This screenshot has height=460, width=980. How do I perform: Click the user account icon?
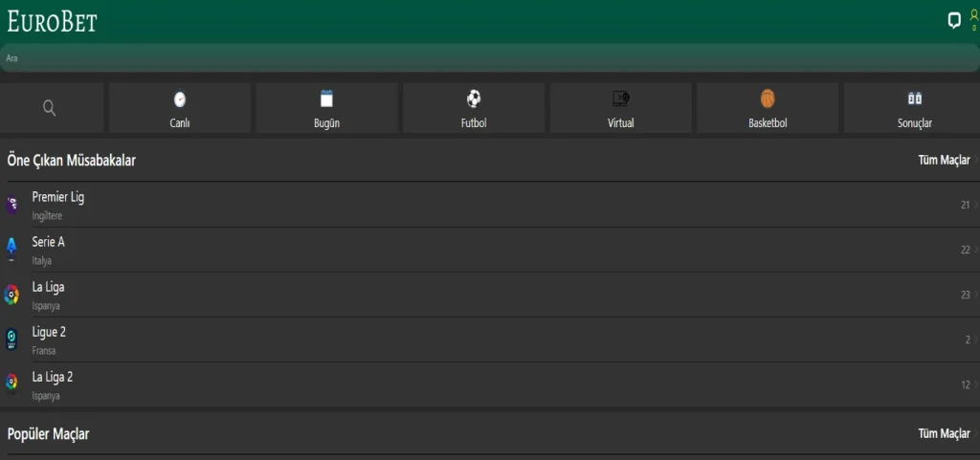(973, 16)
